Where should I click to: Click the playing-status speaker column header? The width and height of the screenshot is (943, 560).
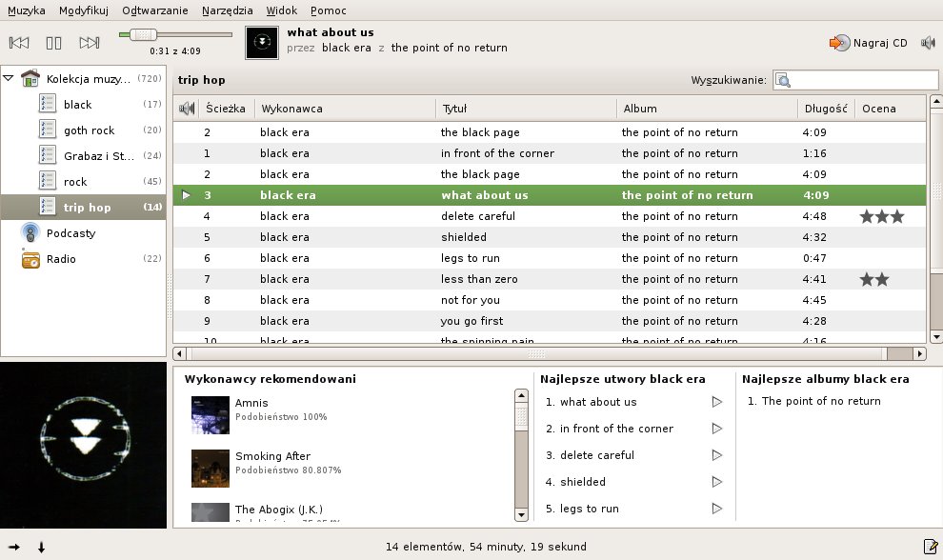(187, 109)
